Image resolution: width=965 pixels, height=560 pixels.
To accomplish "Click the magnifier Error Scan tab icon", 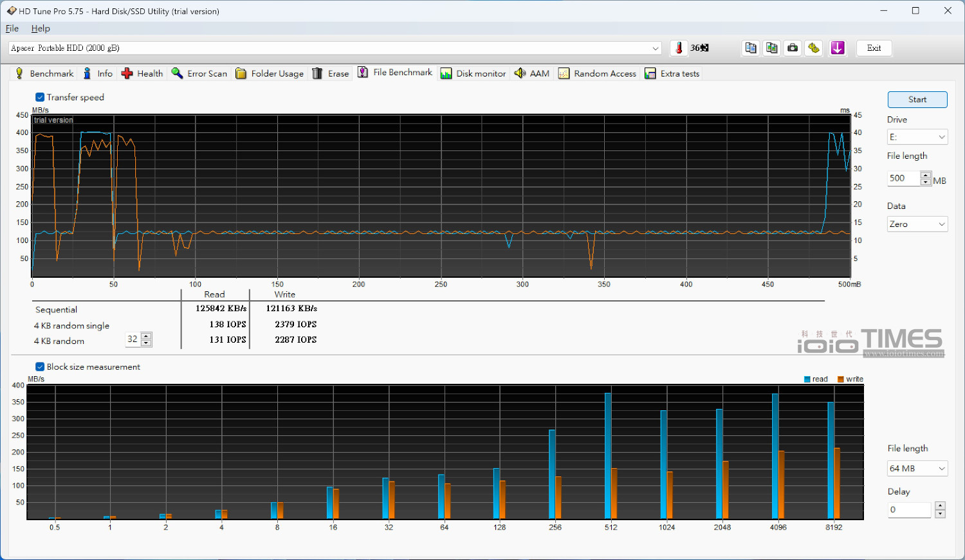I will pyautogui.click(x=177, y=73).
